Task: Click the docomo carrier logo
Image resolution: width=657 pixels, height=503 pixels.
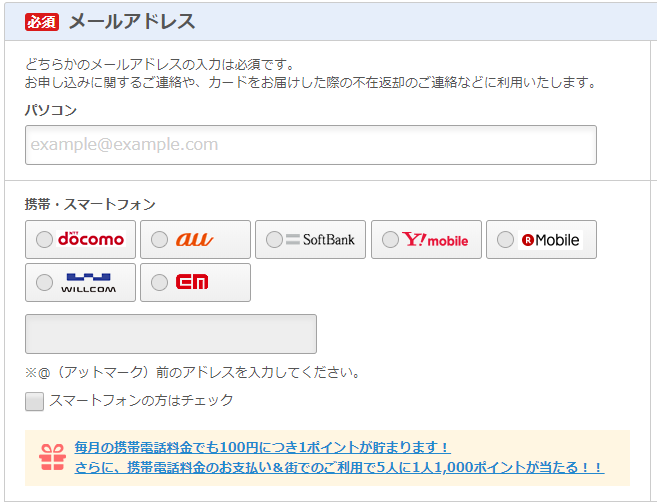Action: point(91,239)
